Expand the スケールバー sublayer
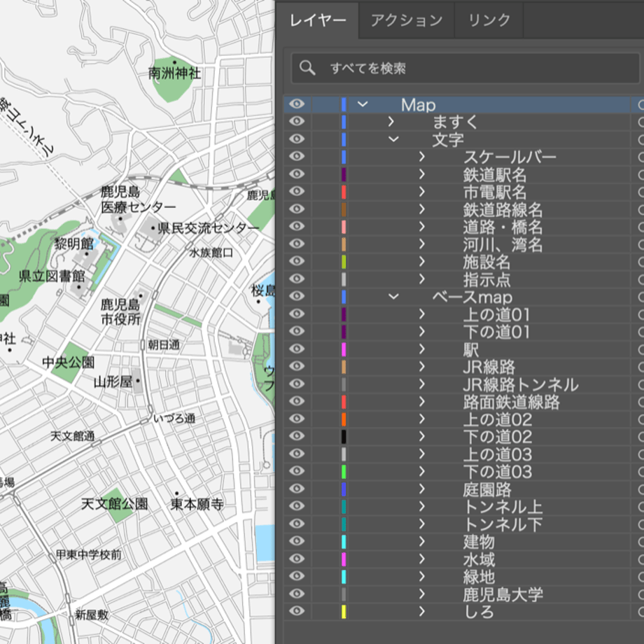This screenshot has height=644, width=644. click(422, 157)
